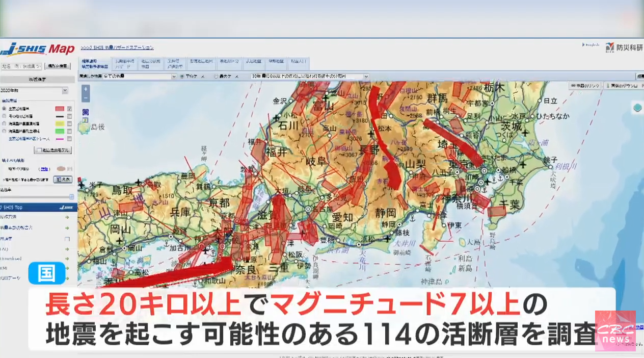Focus the place name search field
Viewport: 644px width, 358px height.
[x=21, y=66]
